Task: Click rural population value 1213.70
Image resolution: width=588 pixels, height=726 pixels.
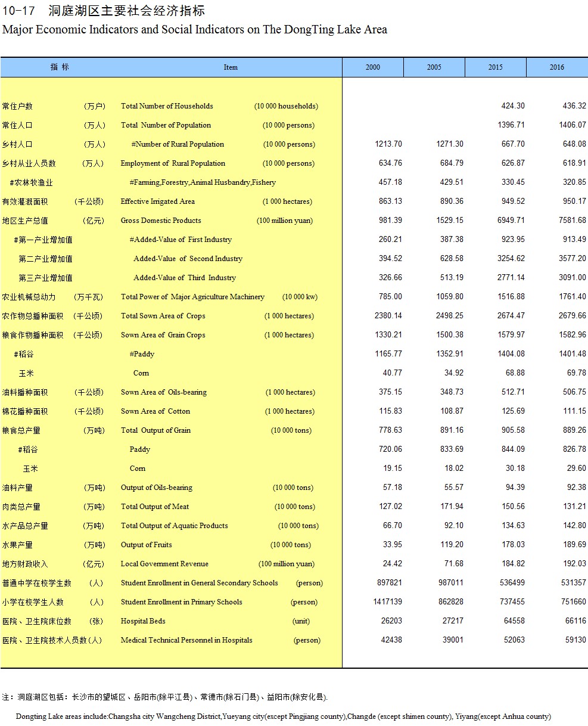Action: [x=388, y=144]
